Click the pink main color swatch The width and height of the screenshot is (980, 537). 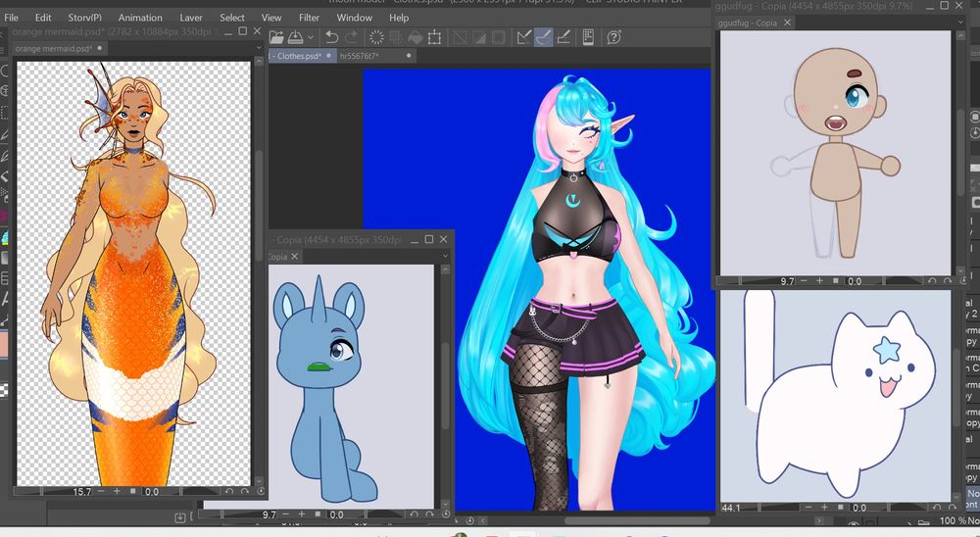(4, 345)
